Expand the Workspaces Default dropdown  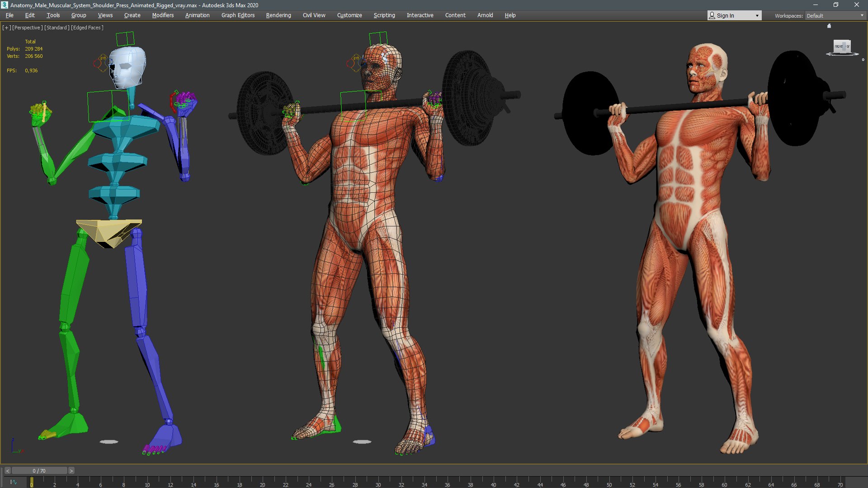click(835, 16)
